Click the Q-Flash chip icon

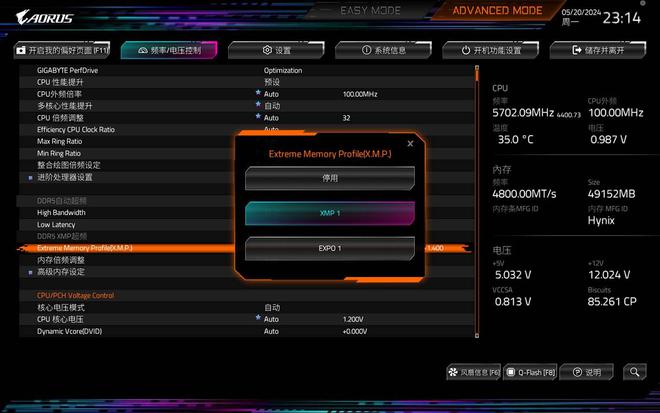511,372
